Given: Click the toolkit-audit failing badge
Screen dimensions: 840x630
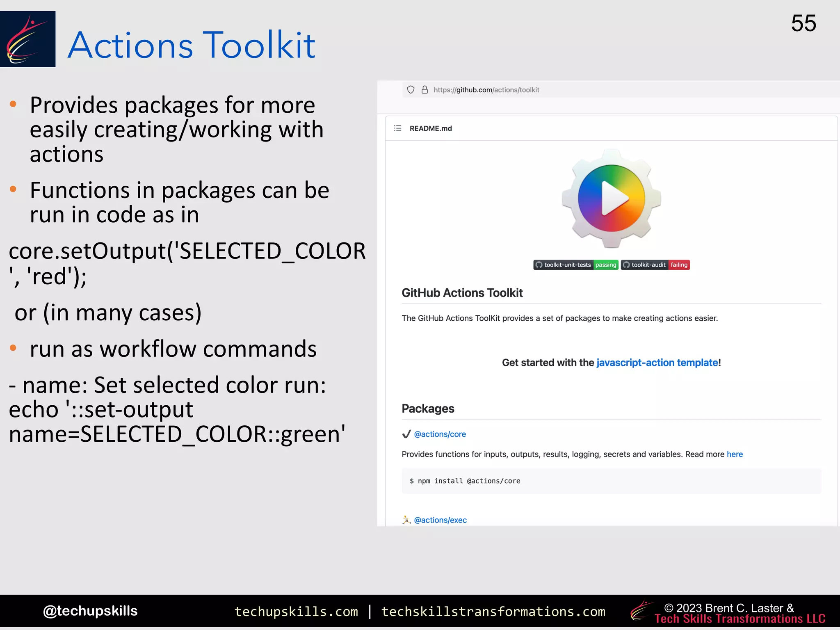Looking at the screenshot, I should point(655,265).
